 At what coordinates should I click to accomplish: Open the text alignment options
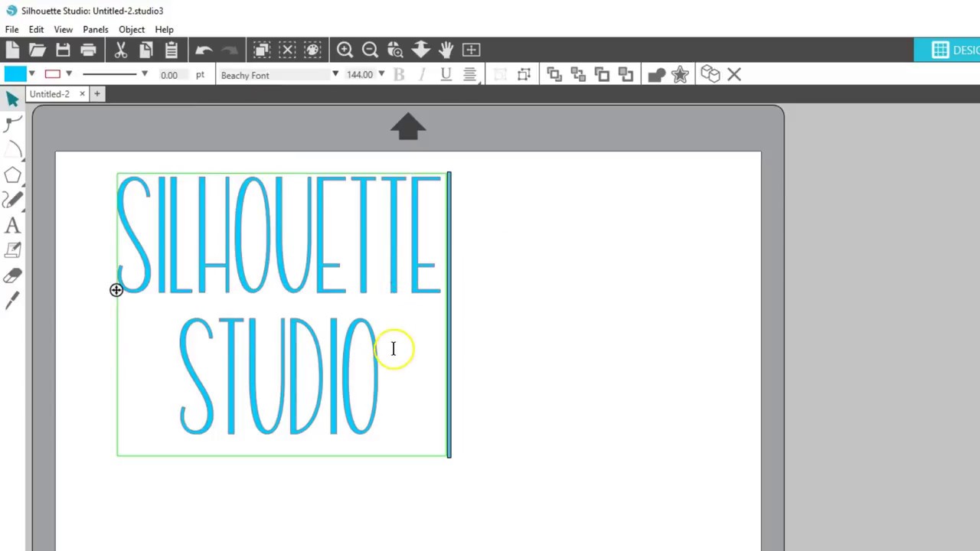pos(470,75)
